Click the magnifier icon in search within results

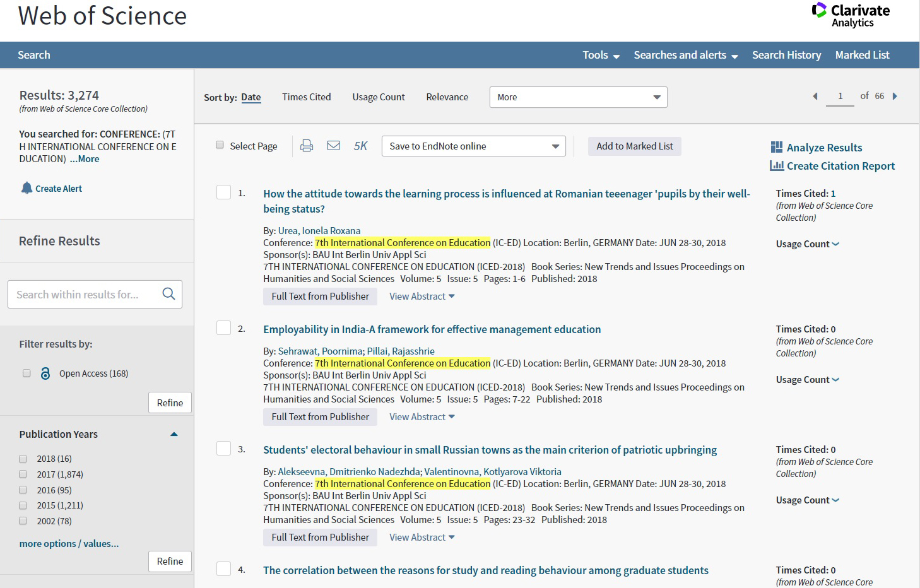tap(168, 294)
